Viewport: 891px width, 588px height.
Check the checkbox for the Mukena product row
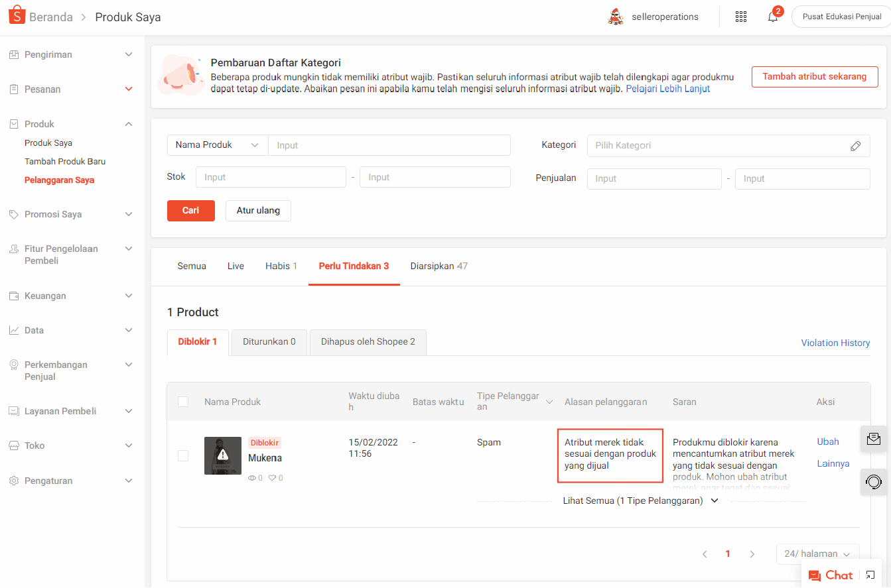coord(183,455)
